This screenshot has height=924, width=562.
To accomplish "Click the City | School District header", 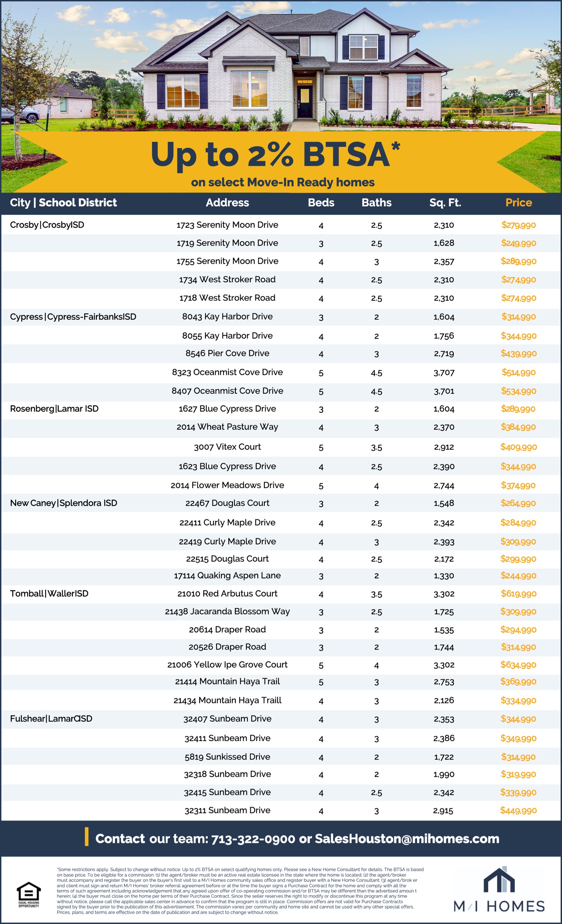I will 63,203.
